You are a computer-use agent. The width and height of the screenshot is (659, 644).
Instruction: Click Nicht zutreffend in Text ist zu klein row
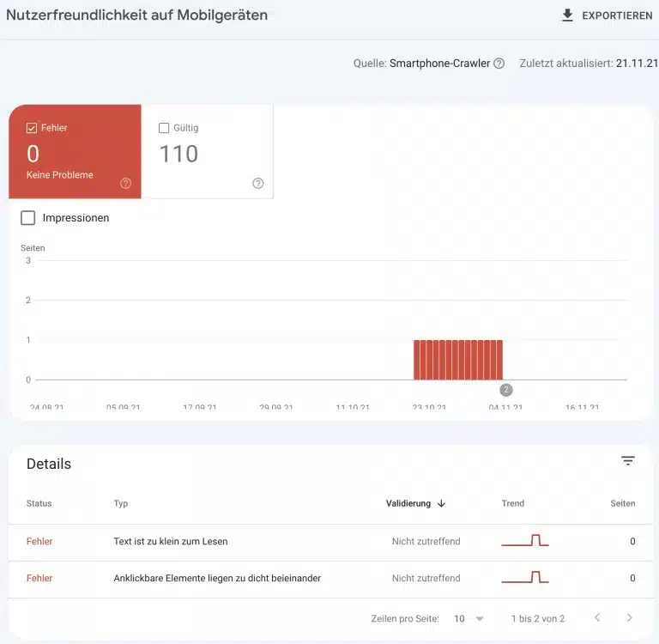(426, 541)
